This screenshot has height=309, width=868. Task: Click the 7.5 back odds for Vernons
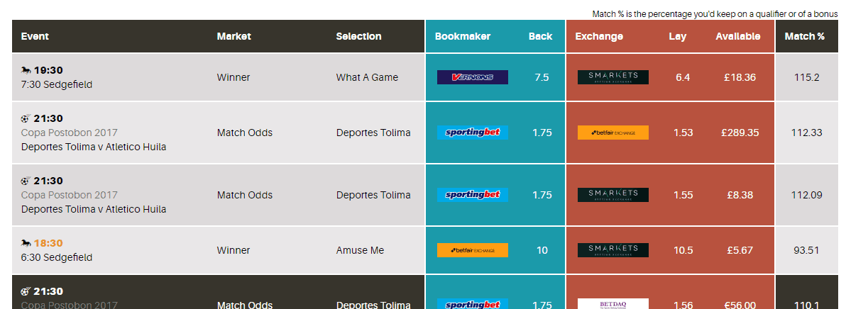coord(542,77)
